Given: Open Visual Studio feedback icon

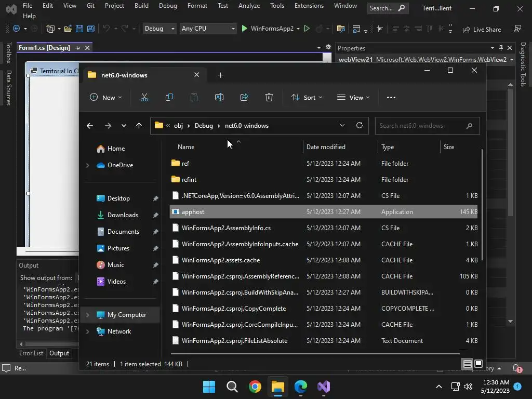Looking at the screenshot, I should pos(517,29).
